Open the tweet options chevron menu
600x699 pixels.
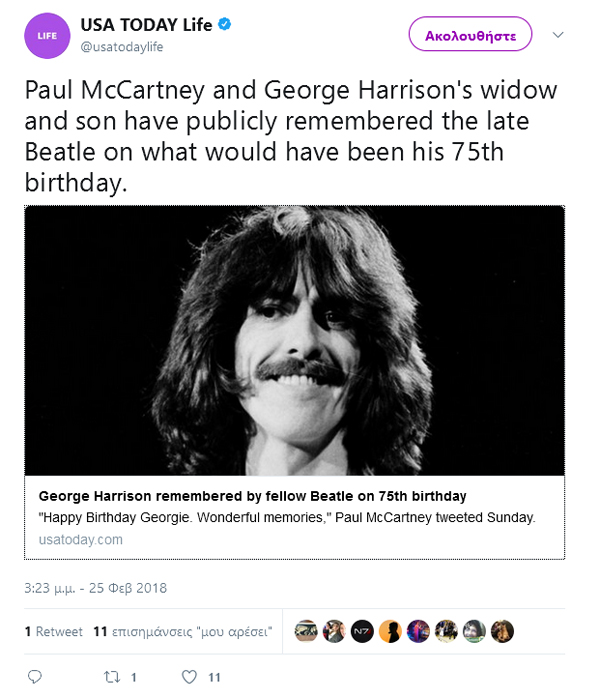click(x=559, y=35)
